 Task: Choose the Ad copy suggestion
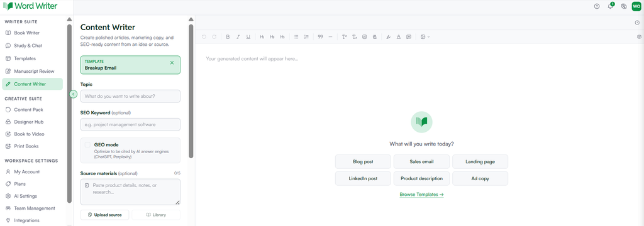[480, 178]
